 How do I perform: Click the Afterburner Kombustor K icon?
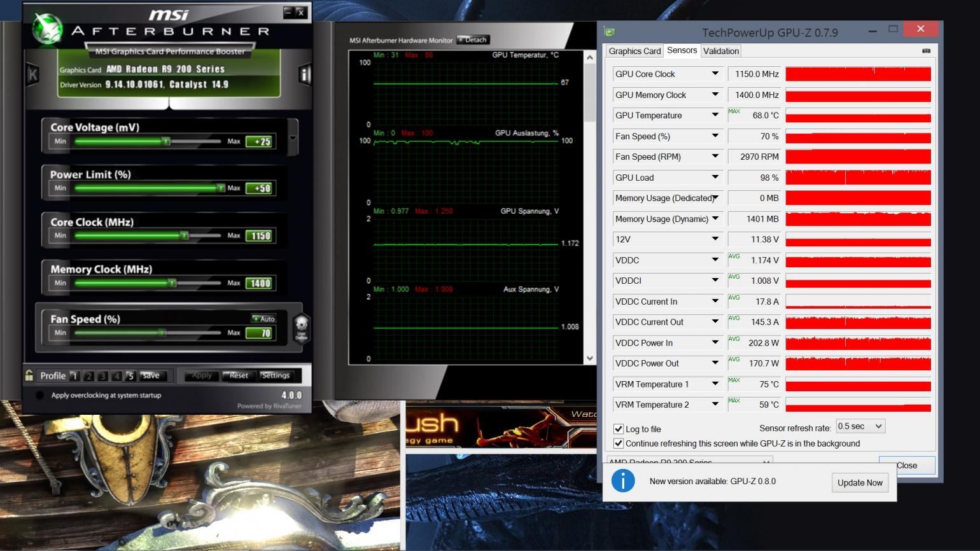(32, 75)
